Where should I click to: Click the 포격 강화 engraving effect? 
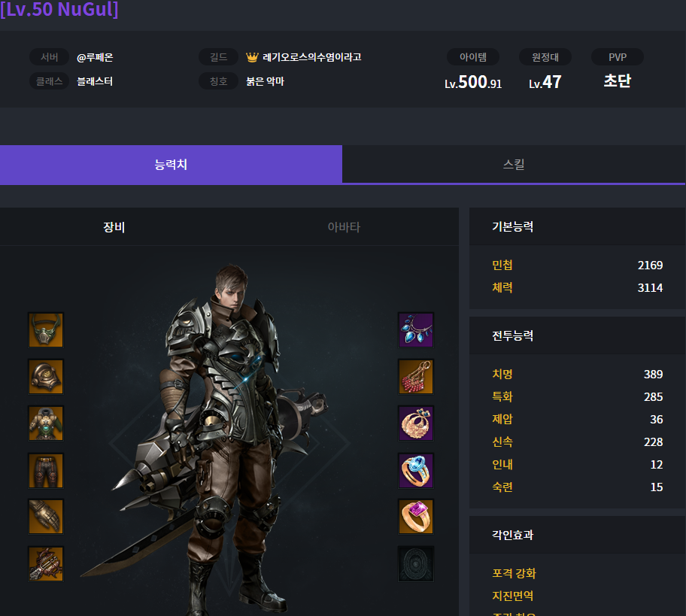point(514,573)
